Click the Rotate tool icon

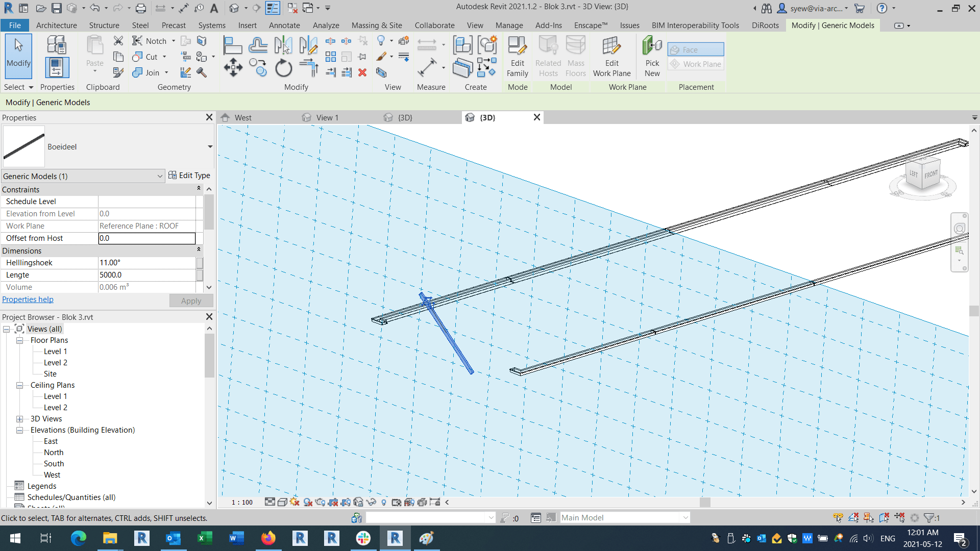click(x=283, y=67)
